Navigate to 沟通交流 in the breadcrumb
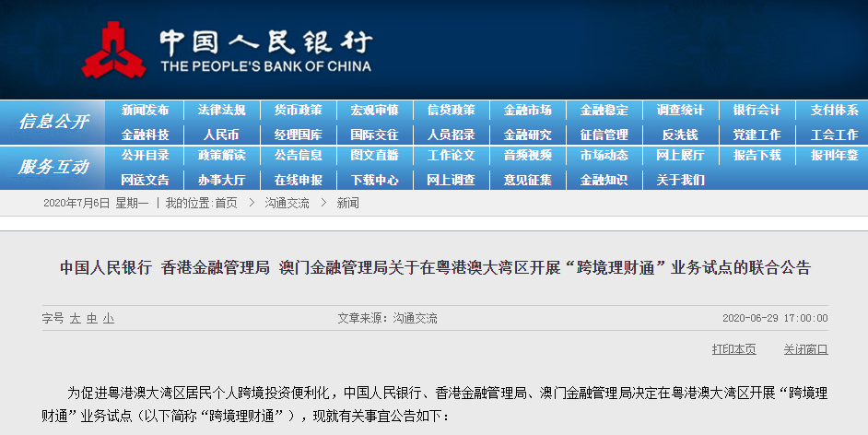 pos(287,203)
